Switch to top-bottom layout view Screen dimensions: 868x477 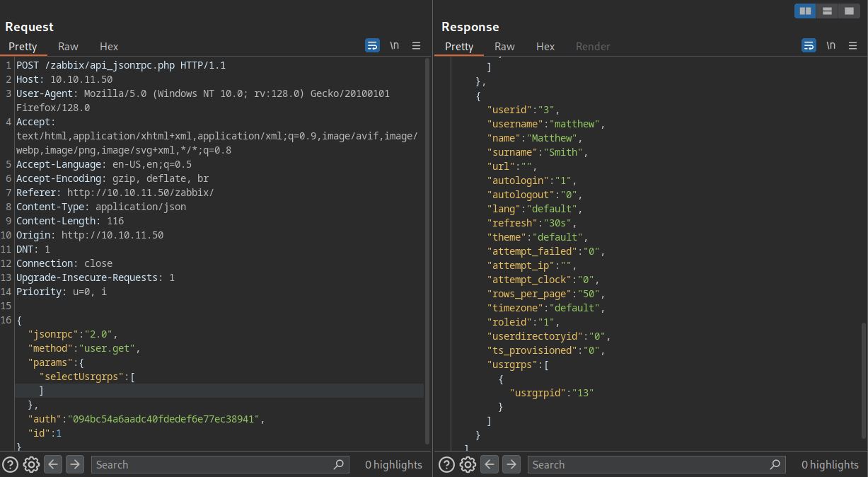(x=827, y=11)
